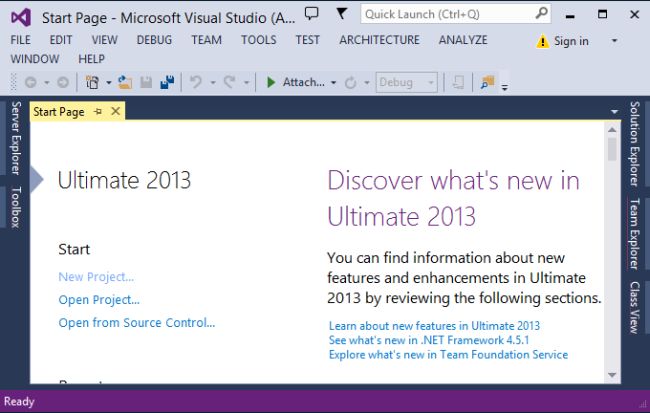Open the HELP menu
650x413 pixels.
pos(92,59)
